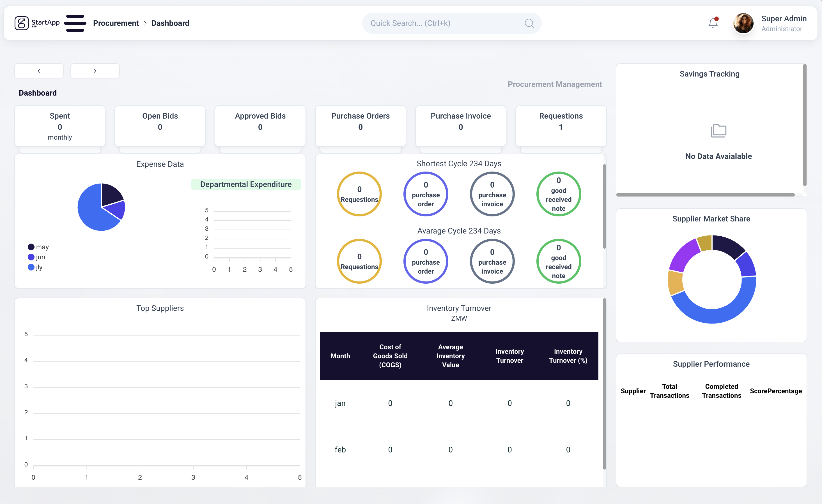Viewport: 822px width, 504px height.
Task: Click the Shortest Cycle Requestions circle
Action: tap(359, 194)
